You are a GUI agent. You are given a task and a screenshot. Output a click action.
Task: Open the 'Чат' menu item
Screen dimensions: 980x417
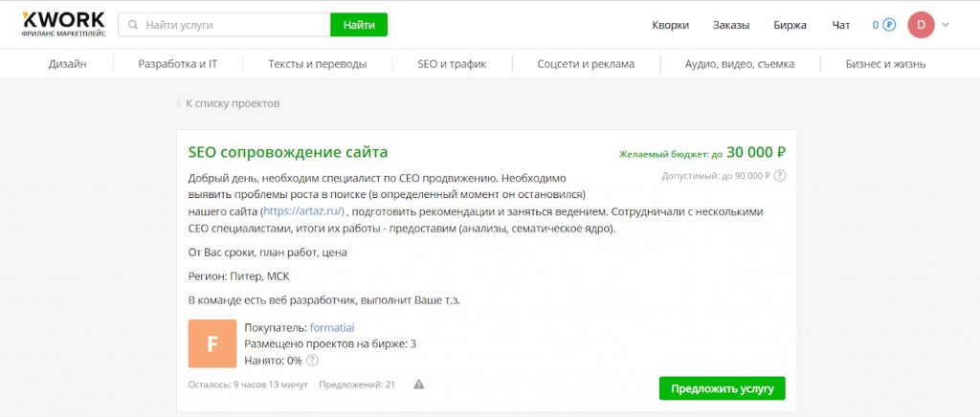point(840,25)
